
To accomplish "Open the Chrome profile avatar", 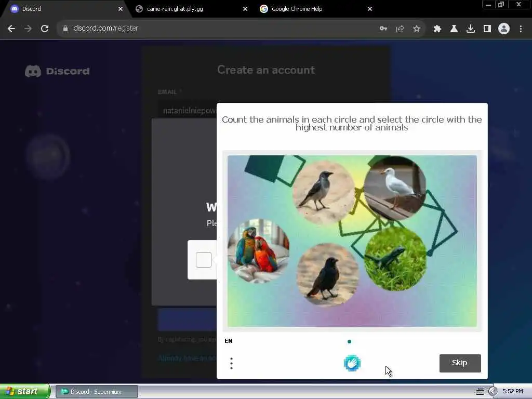I will (x=504, y=29).
